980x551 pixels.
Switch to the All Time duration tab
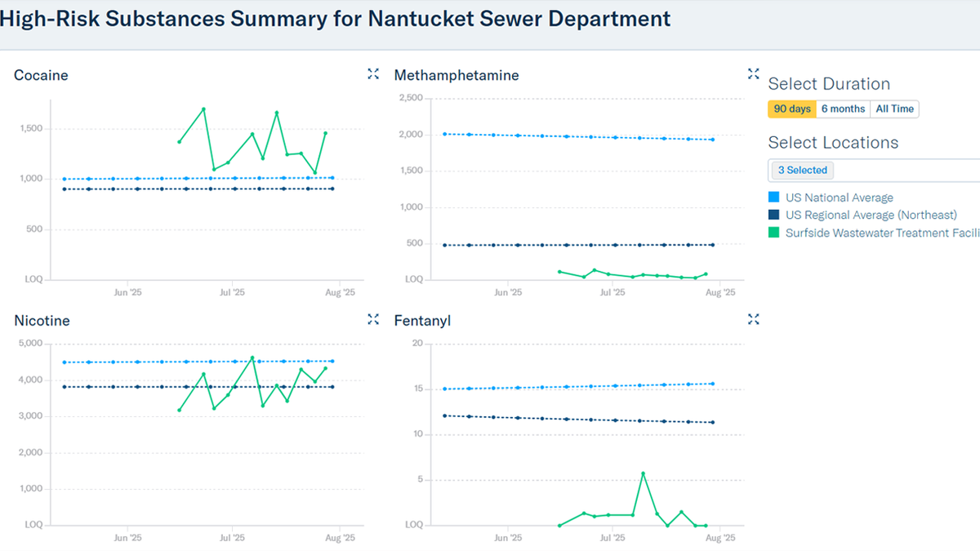point(895,108)
